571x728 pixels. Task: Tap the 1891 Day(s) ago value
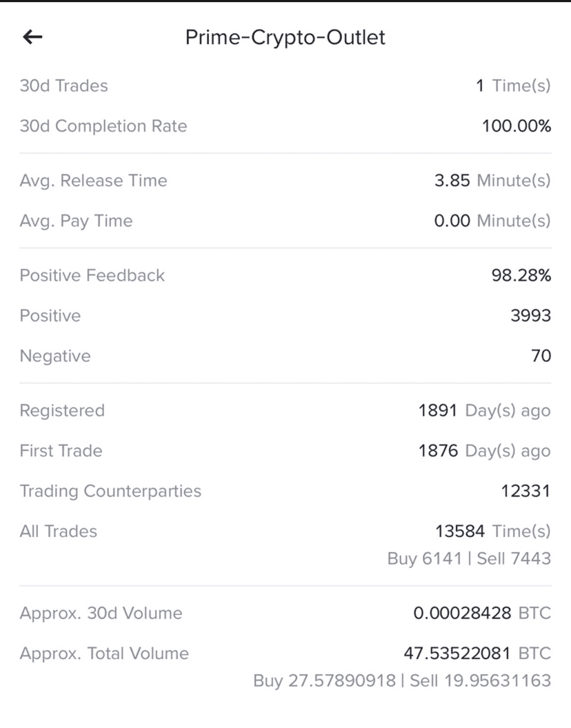coord(485,411)
